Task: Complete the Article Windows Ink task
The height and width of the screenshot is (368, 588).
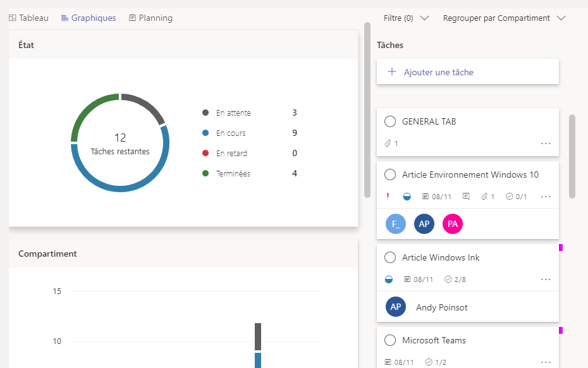Action: click(390, 258)
